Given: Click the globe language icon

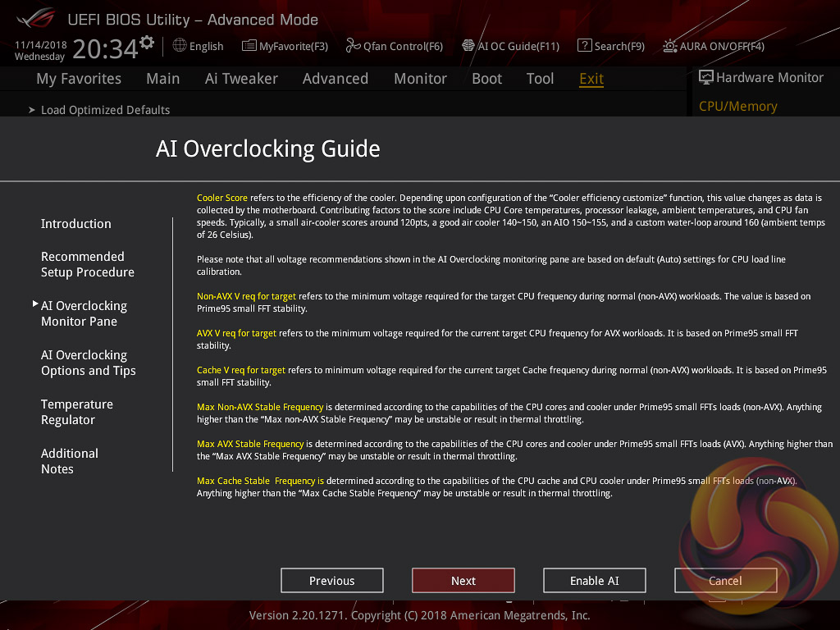Looking at the screenshot, I should (180, 46).
